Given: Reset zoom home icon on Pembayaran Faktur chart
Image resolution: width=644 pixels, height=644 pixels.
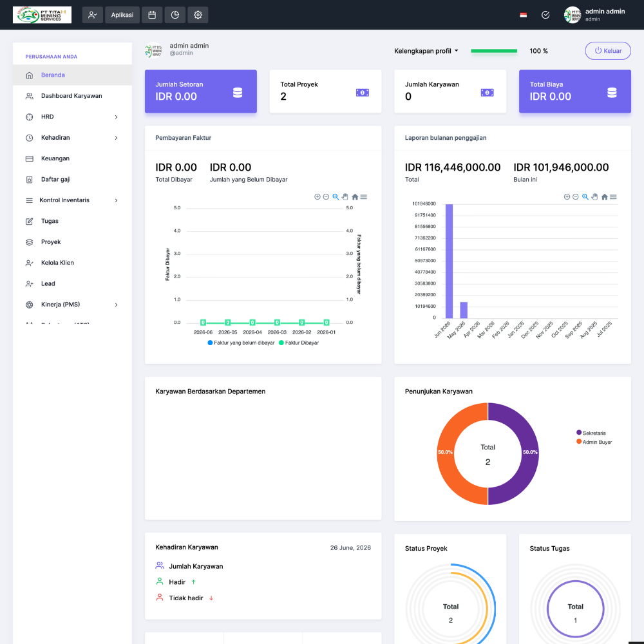Looking at the screenshot, I should click(x=355, y=196).
